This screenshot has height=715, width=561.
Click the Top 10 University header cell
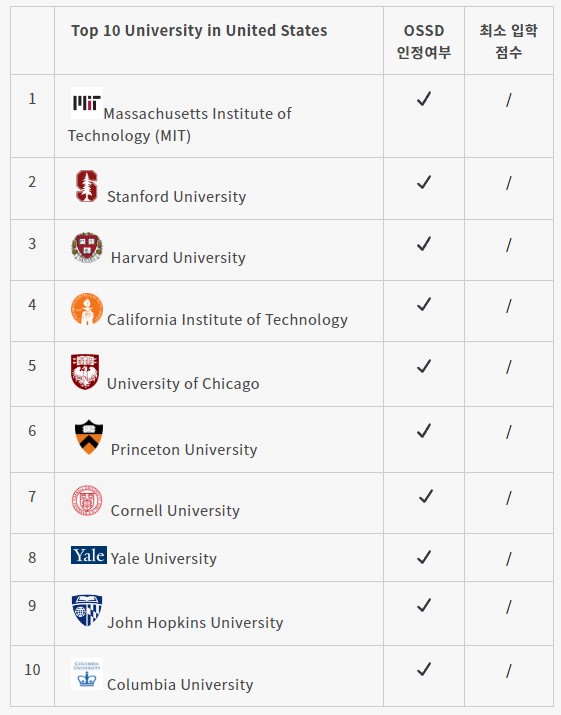tap(219, 41)
